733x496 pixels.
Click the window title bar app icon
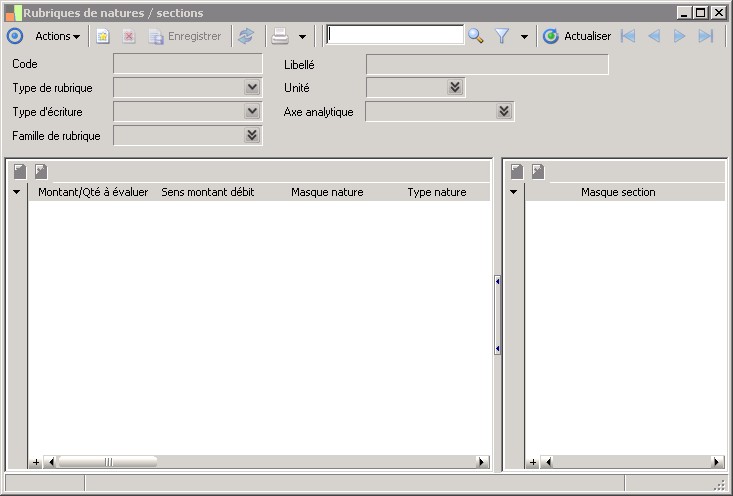14,13
